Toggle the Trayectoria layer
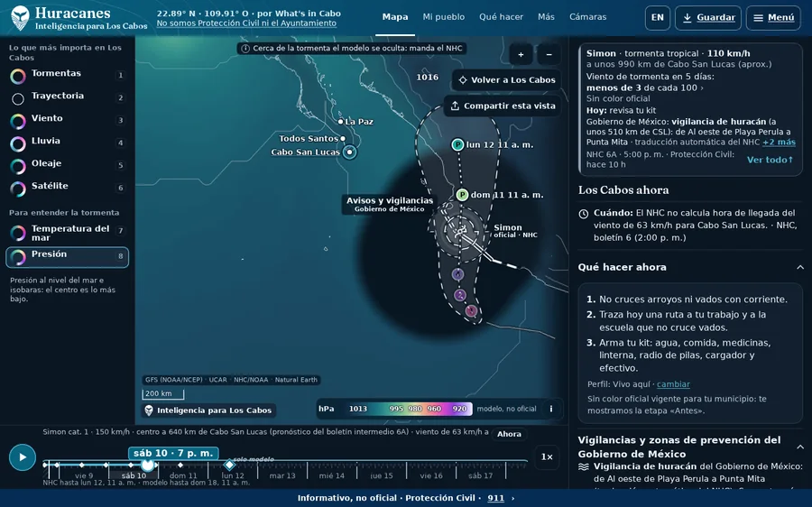The width and height of the screenshot is (812, 507). pyautogui.click(x=68, y=97)
